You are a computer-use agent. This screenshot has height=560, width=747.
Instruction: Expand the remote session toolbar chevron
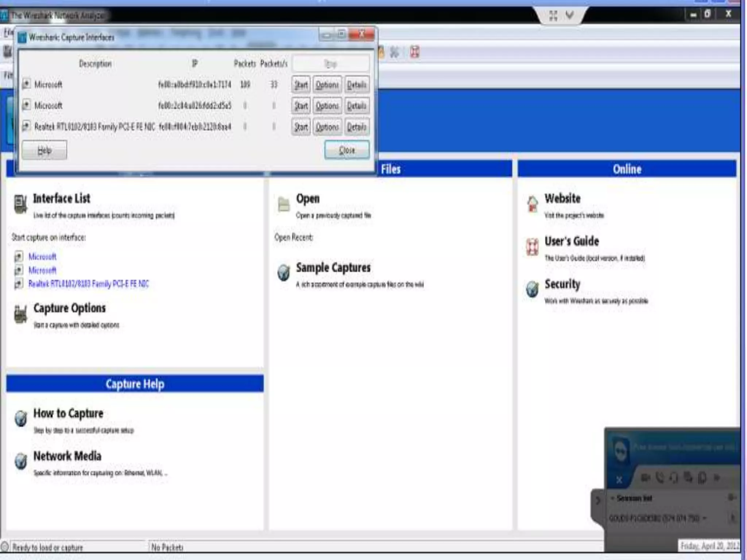coord(570,15)
